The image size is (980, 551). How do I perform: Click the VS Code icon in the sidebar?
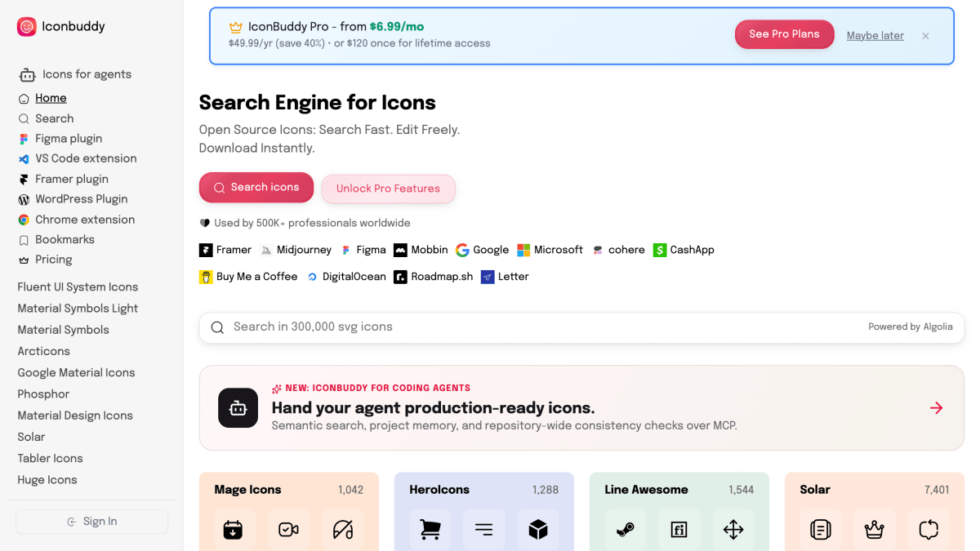[24, 159]
